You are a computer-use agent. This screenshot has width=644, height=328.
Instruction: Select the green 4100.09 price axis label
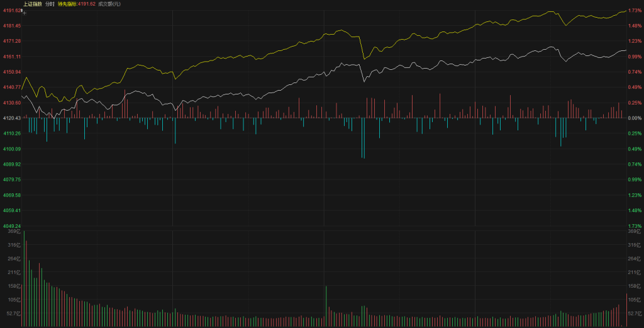[x=11, y=149]
